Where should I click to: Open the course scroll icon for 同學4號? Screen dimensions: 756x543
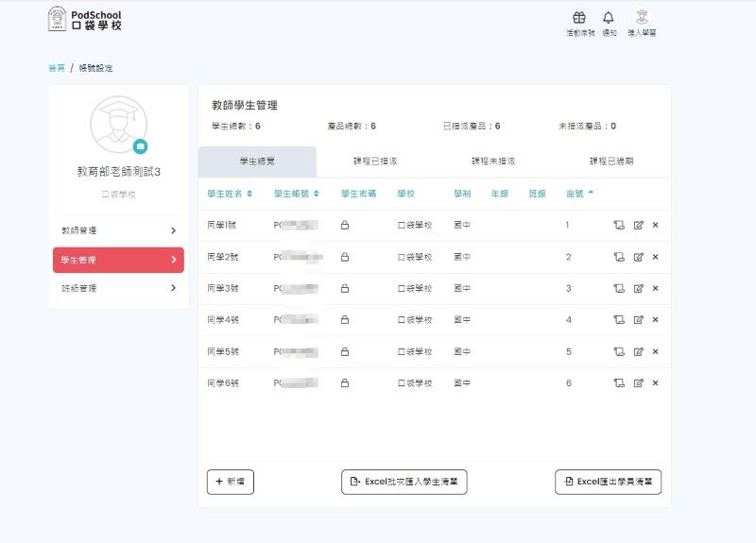(619, 320)
